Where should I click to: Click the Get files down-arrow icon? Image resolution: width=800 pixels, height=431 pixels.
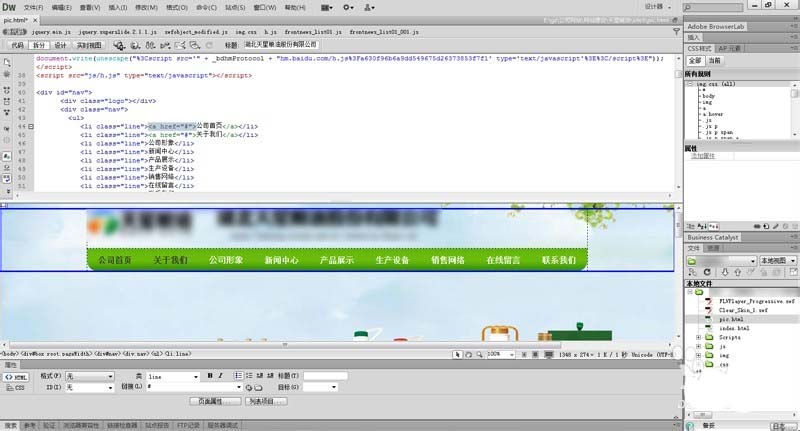pyautogui.click(x=724, y=272)
